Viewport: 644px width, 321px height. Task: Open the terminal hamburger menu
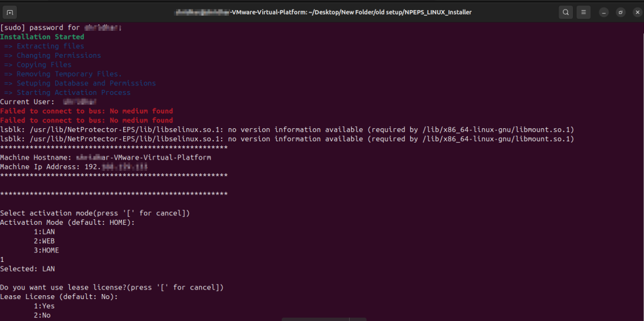click(x=584, y=12)
